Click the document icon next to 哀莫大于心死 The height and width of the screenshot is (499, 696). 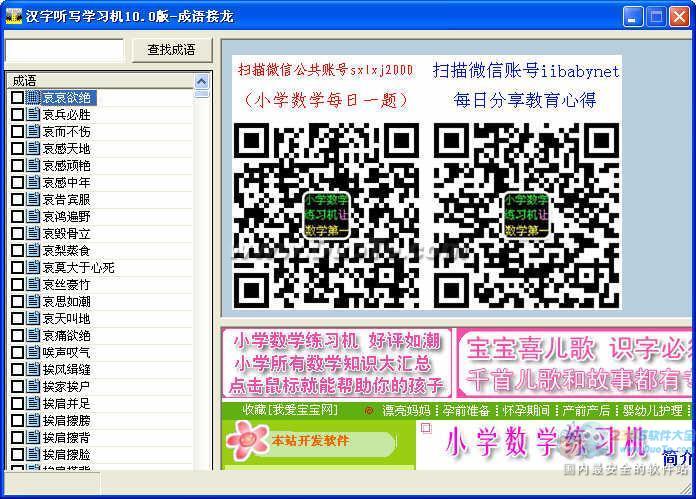tap(33, 268)
